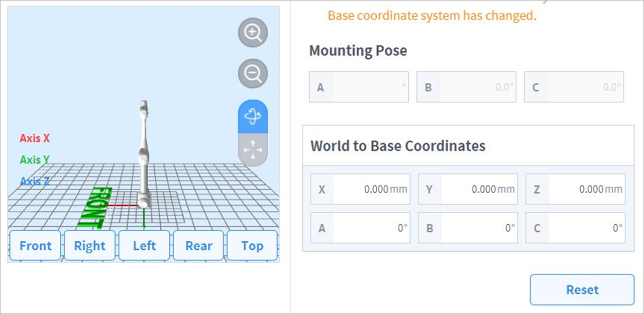Edit the World to Base Z value

click(x=586, y=189)
